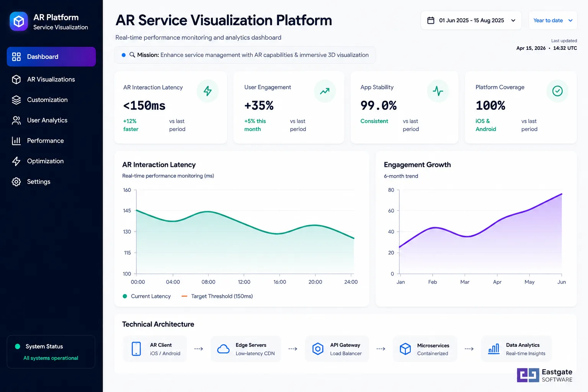Click the green System Status indicator dot
This screenshot has height=392, width=588.
(x=17, y=346)
